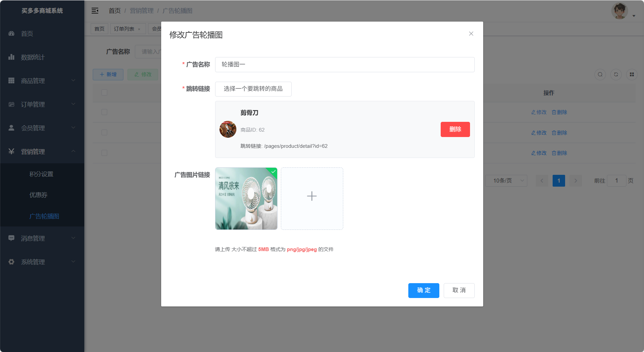Click the sidebar collapse hamburger icon
This screenshot has height=352, width=644.
tap(95, 11)
